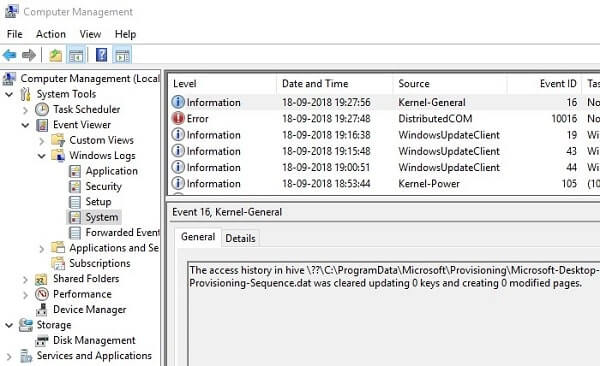Click the Subscriptions folder icon

click(x=58, y=263)
